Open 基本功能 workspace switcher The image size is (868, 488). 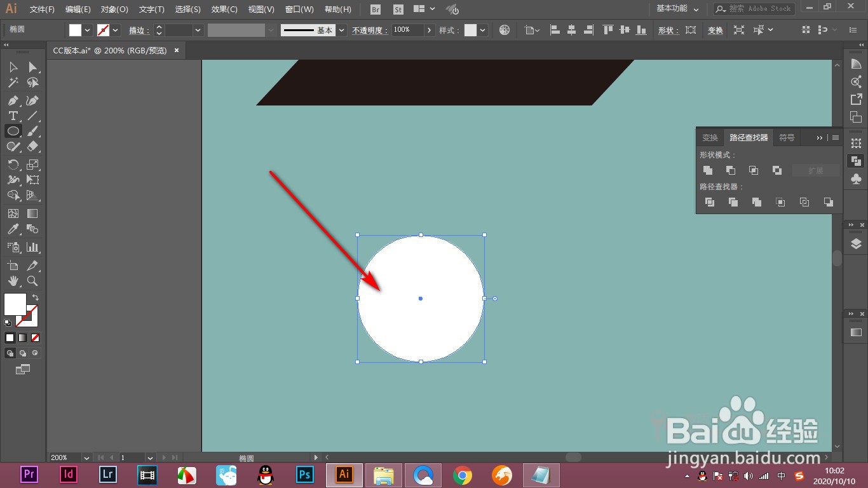(x=677, y=9)
